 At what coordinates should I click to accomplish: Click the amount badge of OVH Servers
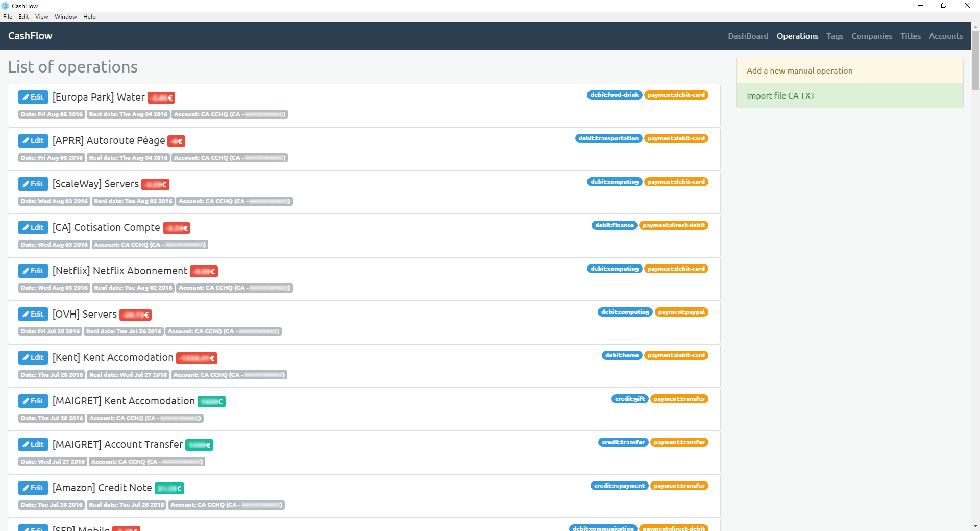coord(135,315)
